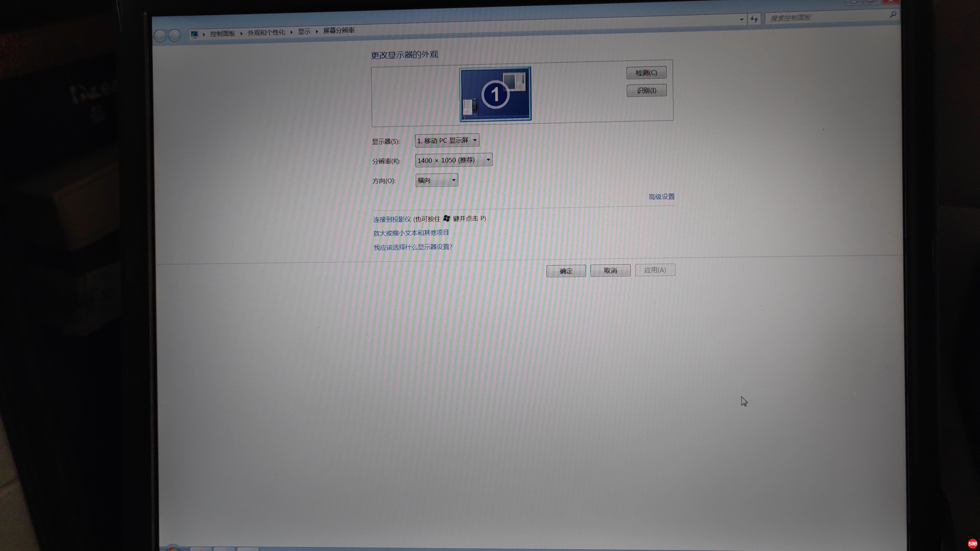Open the 方向 orientation dropdown
This screenshot has height=551, width=980.
coord(436,180)
